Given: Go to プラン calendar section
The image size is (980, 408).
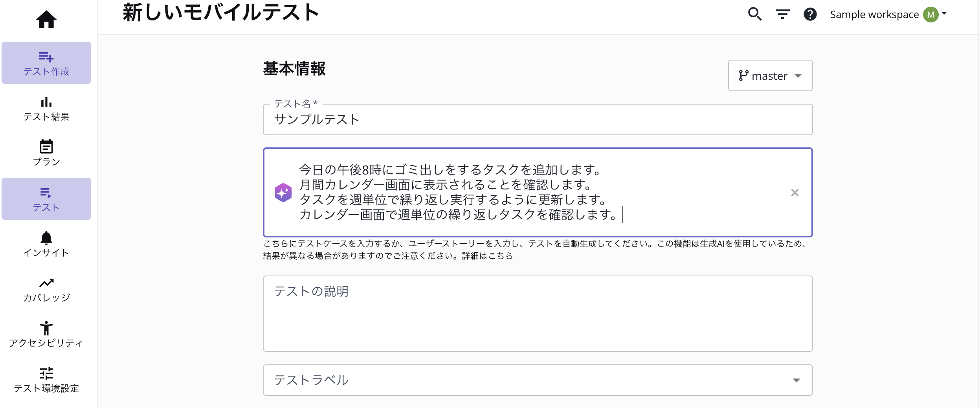Looking at the screenshot, I should tap(46, 153).
